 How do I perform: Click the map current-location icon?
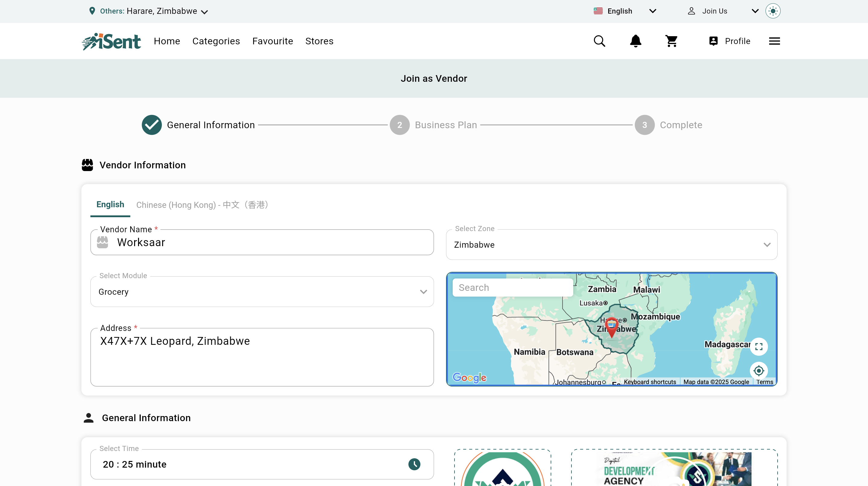pos(759,371)
